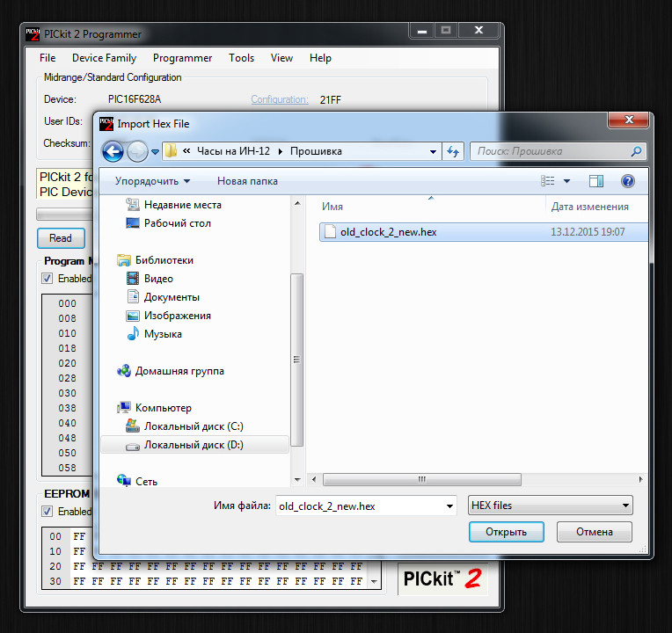Select Домашняя группа in the sidebar
The image size is (672, 633).
pyautogui.click(x=179, y=371)
